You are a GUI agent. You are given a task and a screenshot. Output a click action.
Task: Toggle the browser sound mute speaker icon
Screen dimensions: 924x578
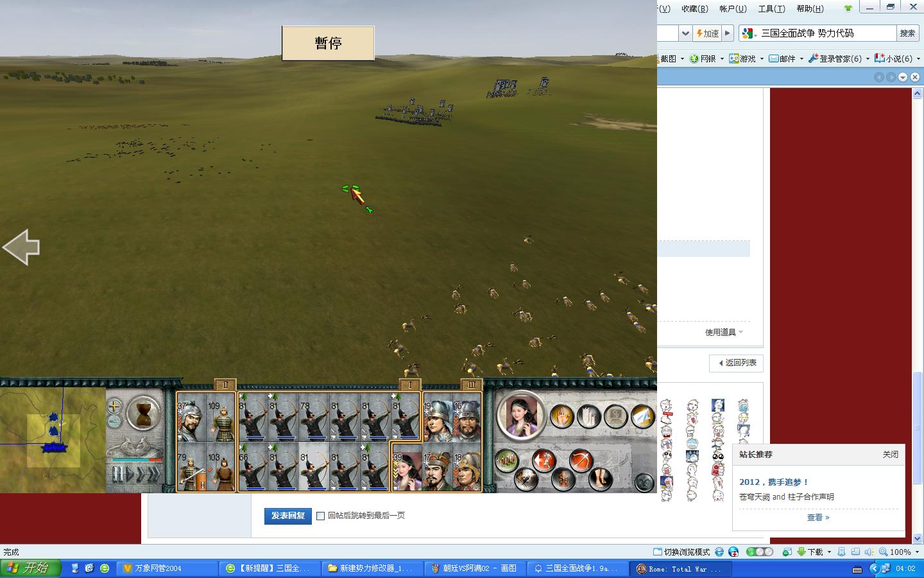[x=868, y=552]
